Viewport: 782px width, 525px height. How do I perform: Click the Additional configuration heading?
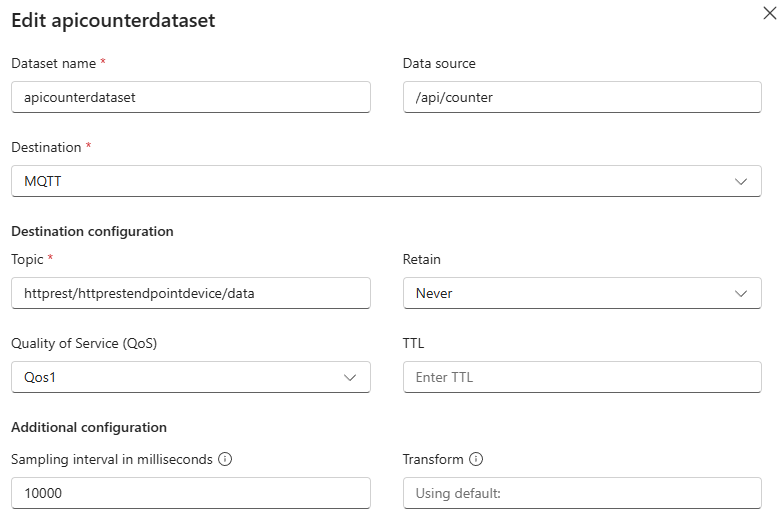[x=89, y=427]
